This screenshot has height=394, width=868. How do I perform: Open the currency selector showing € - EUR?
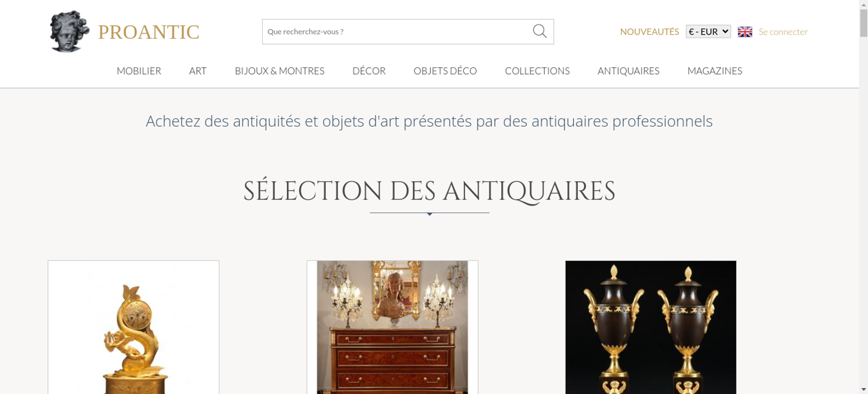tap(708, 32)
